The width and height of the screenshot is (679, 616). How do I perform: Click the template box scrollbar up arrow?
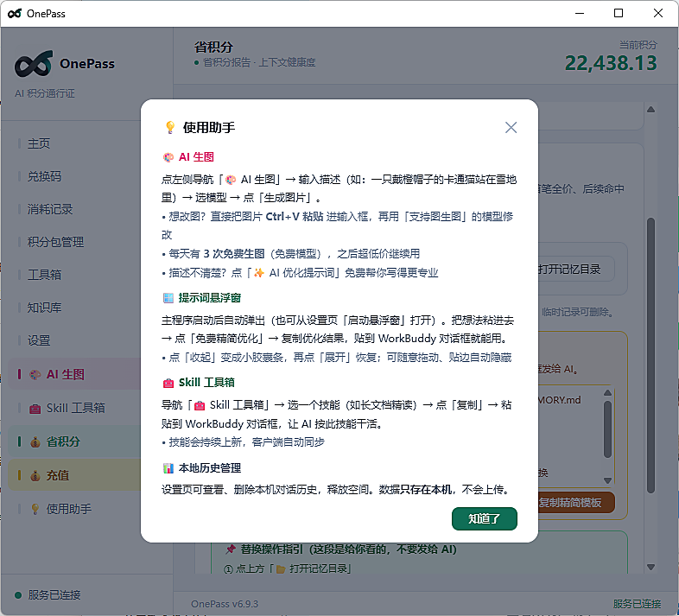click(x=607, y=392)
